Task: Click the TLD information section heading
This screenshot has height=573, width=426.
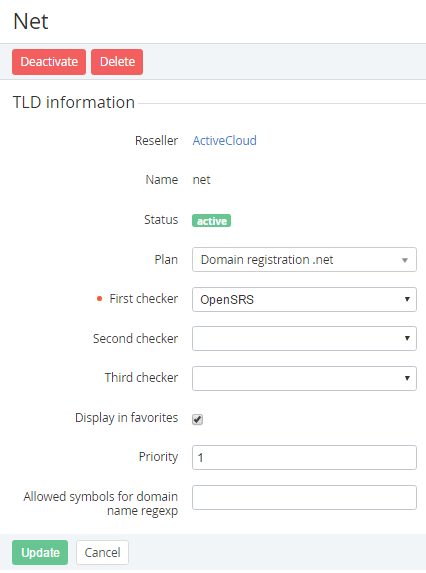Action: coord(74,102)
